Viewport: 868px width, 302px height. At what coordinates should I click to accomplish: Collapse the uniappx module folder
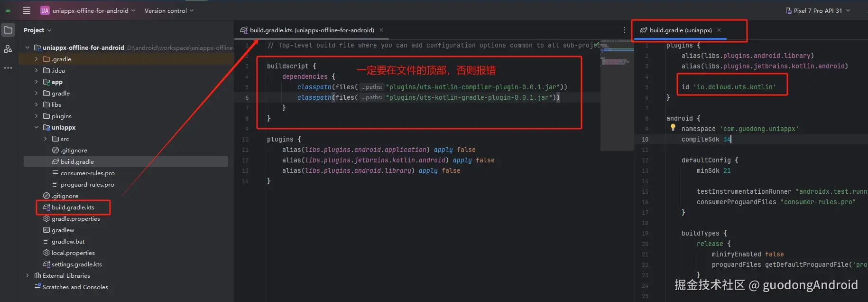point(37,127)
